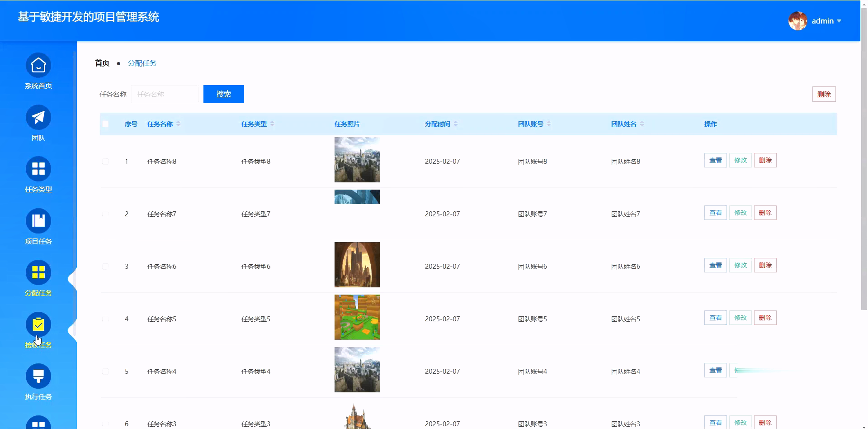Open the 执行任务 sidebar icon
Image resolution: width=868 pixels, height=429 pixels.
coord(38,377)
